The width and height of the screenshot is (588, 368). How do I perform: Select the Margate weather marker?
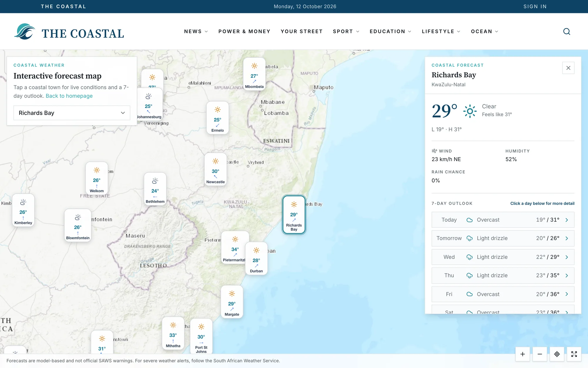coord(232,302)
